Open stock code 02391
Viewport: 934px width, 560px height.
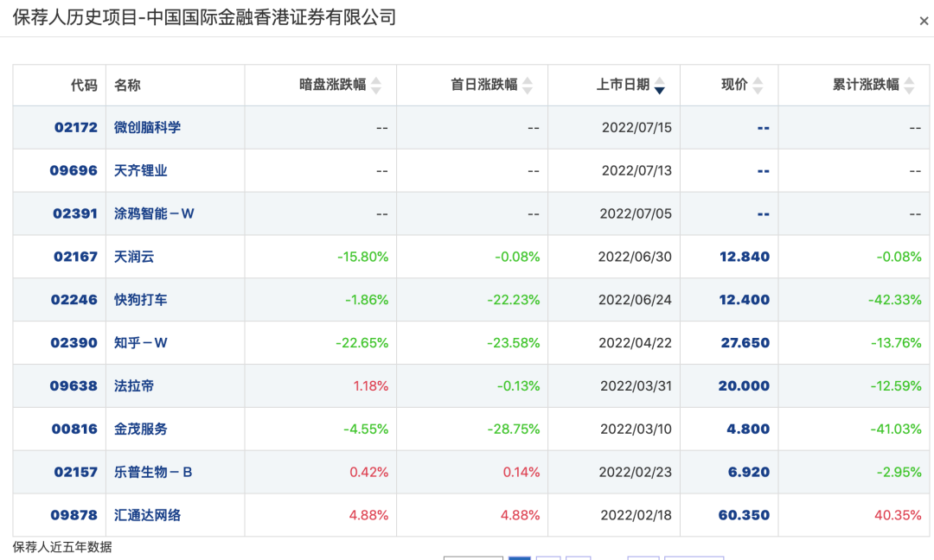[75, 213]
